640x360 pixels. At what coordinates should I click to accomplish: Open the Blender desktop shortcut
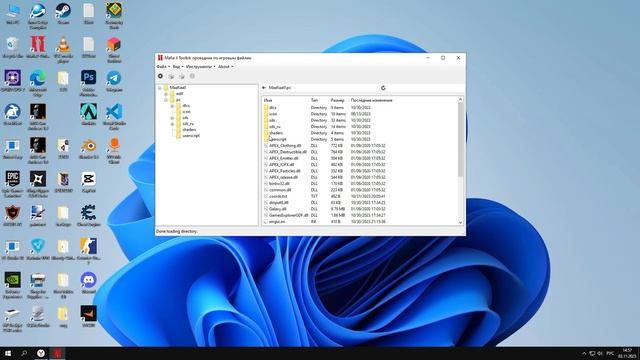tap(89, 148)
